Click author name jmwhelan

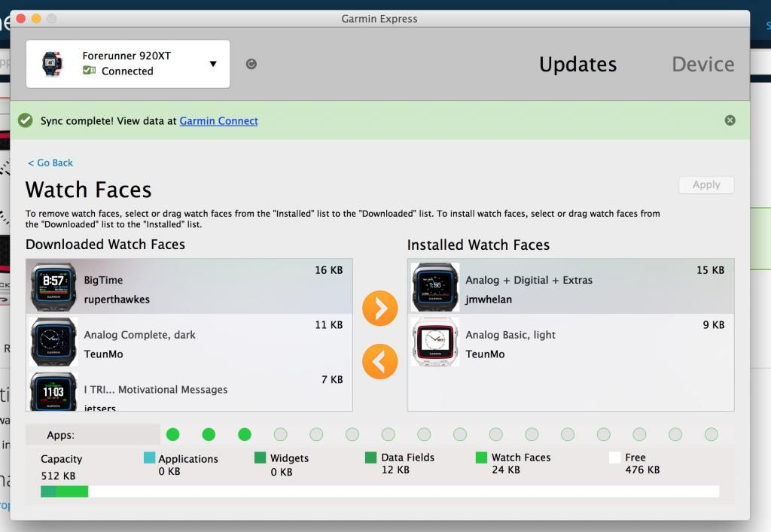click(x=488, y=299)
